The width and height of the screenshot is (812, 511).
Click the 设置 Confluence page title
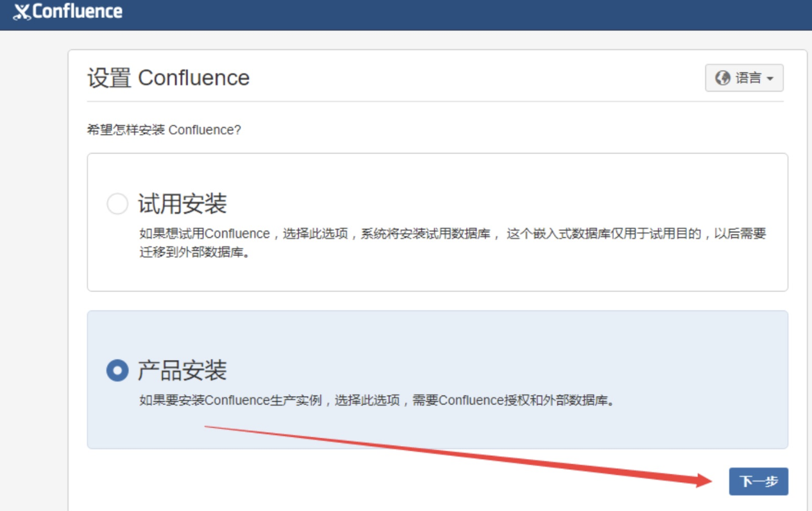coord(169,78)
